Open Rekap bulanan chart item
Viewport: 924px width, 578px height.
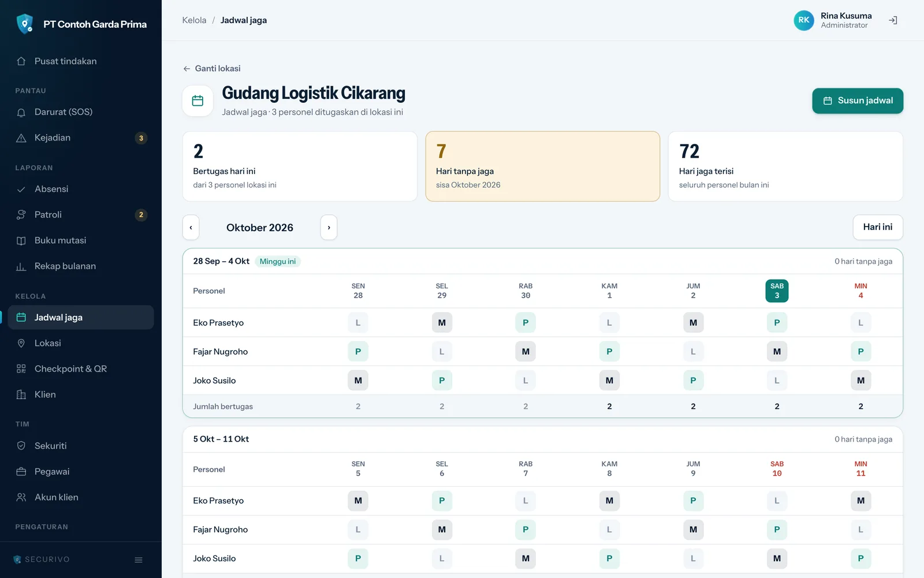click(x=81, y=266)
